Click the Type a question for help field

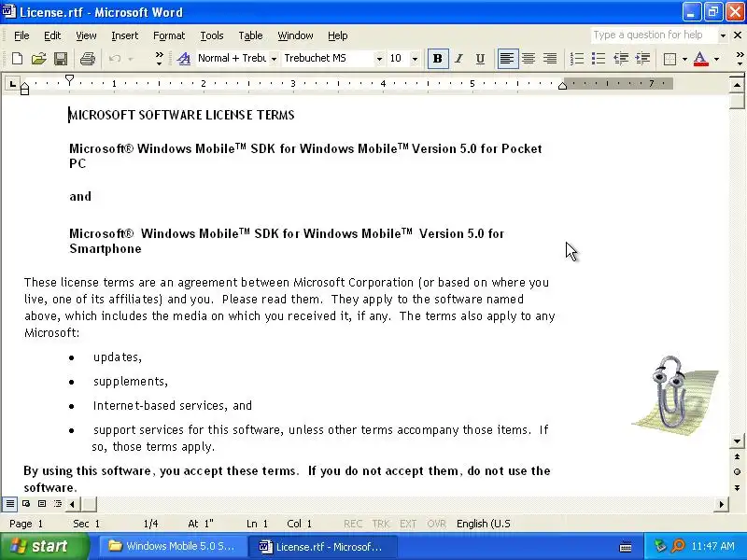pos(655,35)
